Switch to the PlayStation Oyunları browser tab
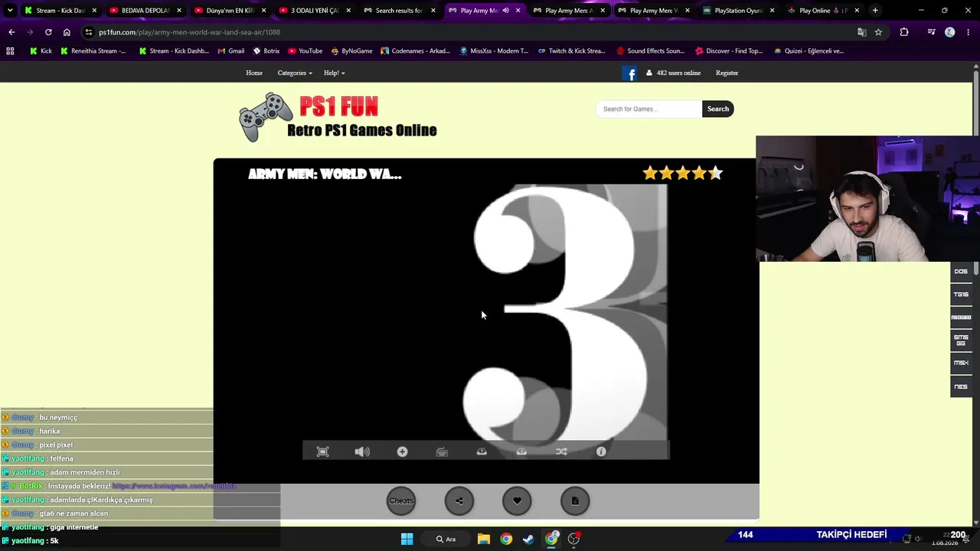980x551 pixels. pos(738,11)
